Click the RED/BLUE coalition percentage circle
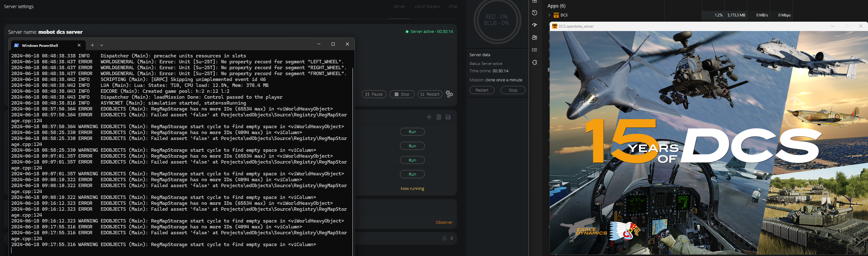This screenshot has height=256, width=868. [x=497, y=20]
